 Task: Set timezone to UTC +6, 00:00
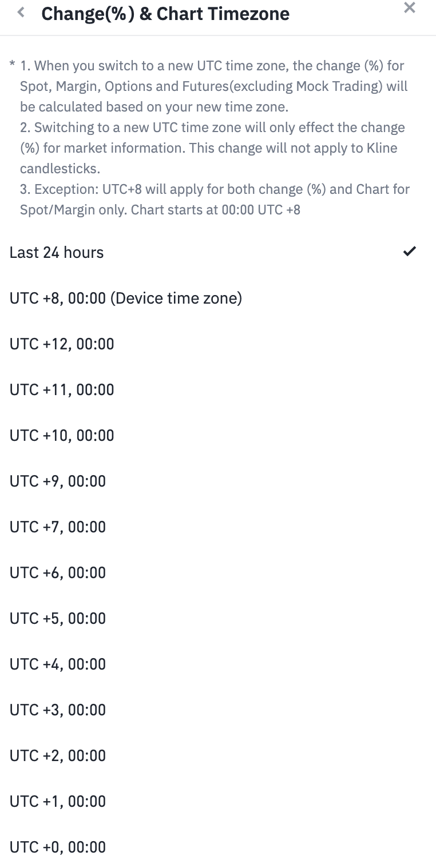point(58,572)
